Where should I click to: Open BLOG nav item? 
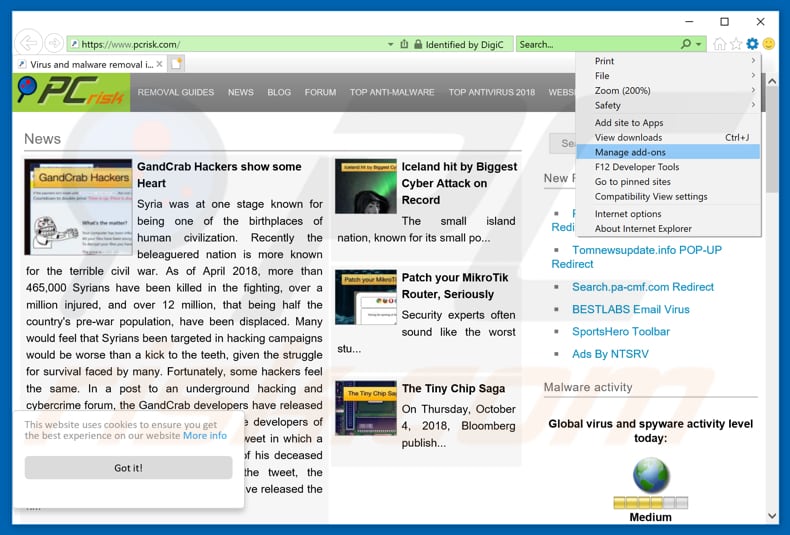(279, 92)
